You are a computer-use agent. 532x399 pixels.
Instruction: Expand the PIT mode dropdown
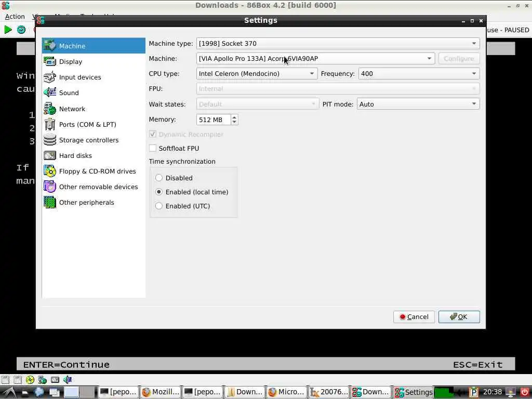[418, 104]
